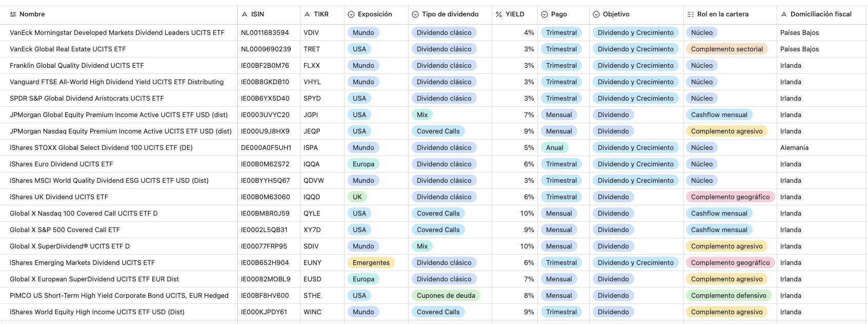Click the Rol en la cartera multiselect icon
The width and height of the screenshot is (868, 324).
click(x=691, y=14)
